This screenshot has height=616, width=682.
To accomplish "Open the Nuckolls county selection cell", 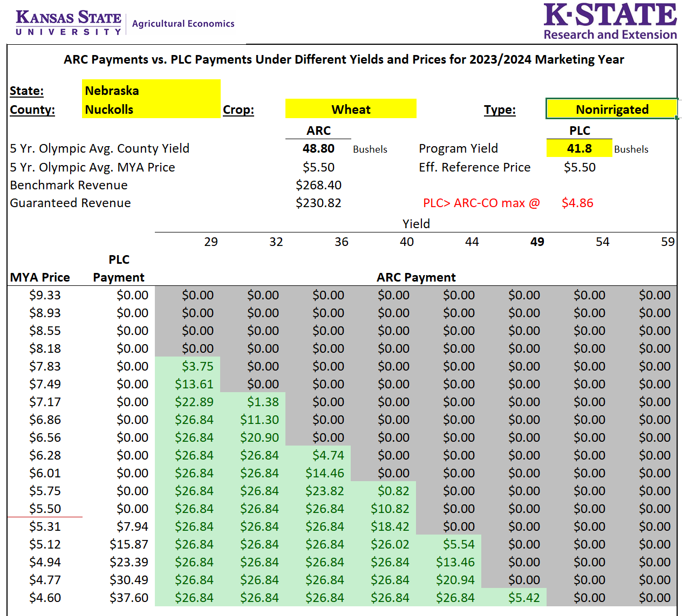I will (x=151, y=109).
